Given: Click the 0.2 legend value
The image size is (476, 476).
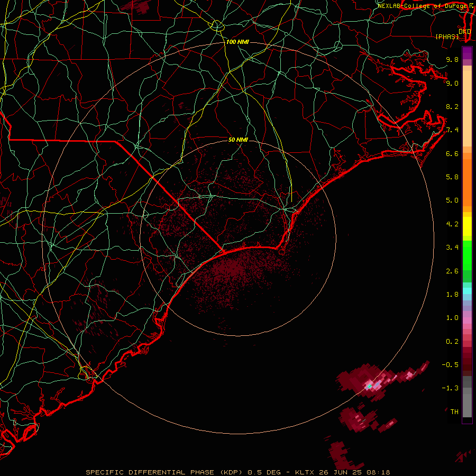Looking at the screenshot, I should click(452, 342).
